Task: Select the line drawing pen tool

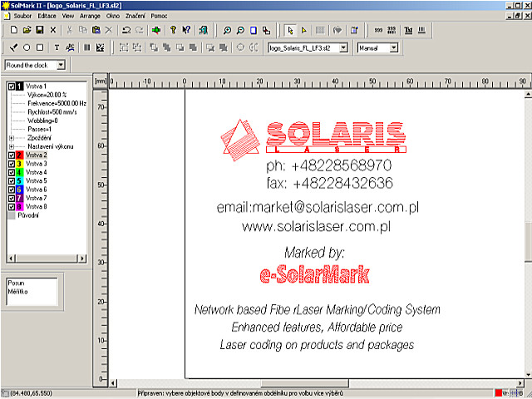Action: (13, 47)
